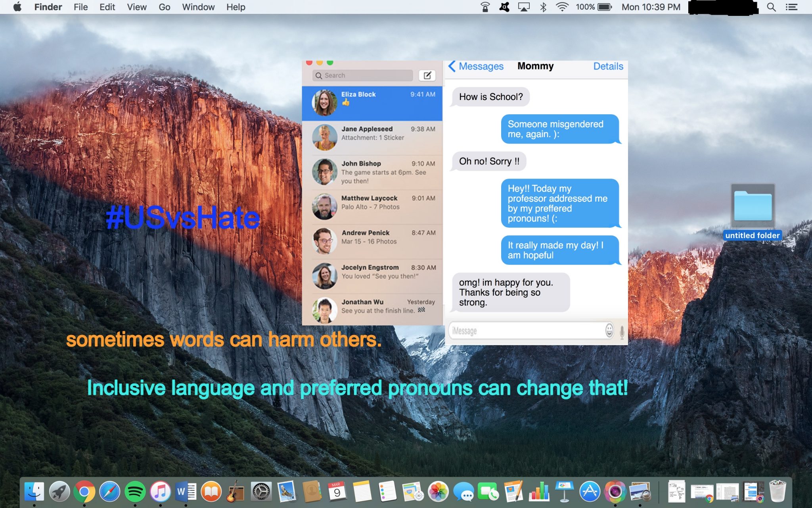The width and height of the screenshot is (812, 508).
Task: Open the Window menu
Action: point(198,7)
